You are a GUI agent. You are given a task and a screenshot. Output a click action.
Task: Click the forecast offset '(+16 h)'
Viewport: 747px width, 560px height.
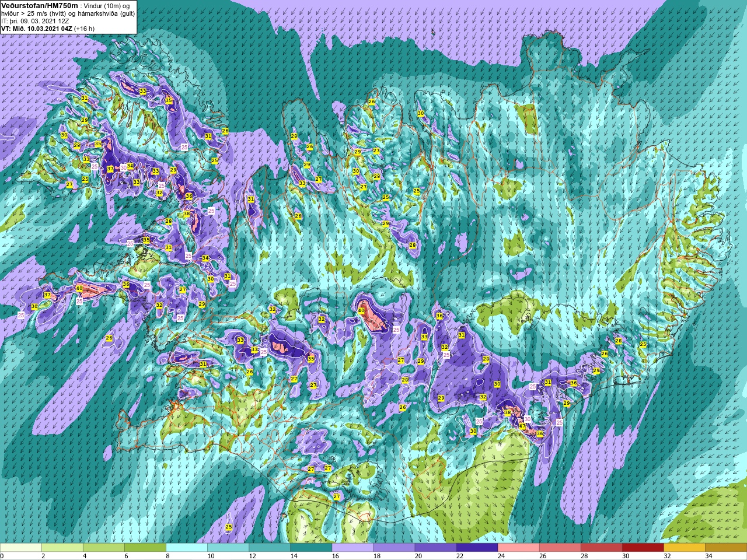click(84, 28)
